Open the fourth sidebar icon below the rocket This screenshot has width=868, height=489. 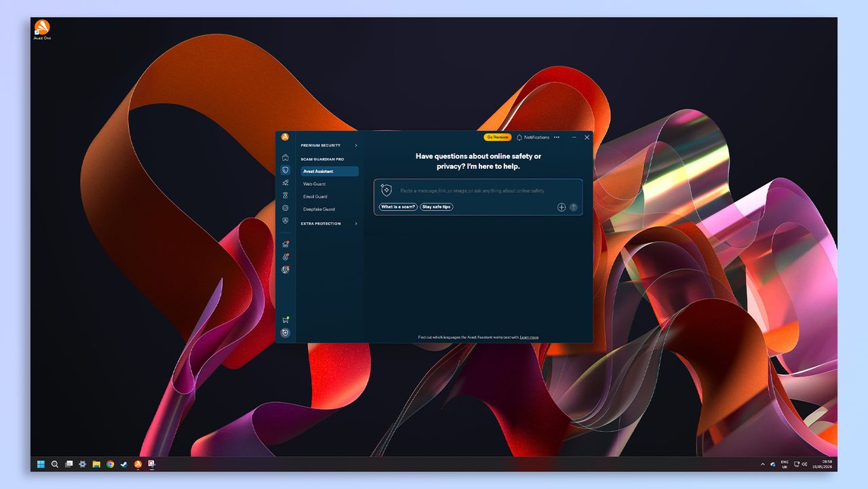tap(285, 195)
